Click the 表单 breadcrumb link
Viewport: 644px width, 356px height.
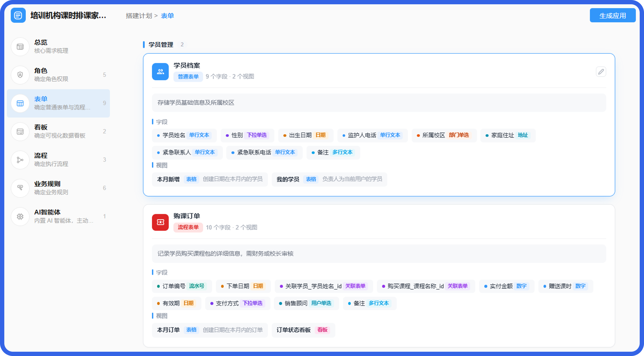pyautogui.click(x=167, y=16)
